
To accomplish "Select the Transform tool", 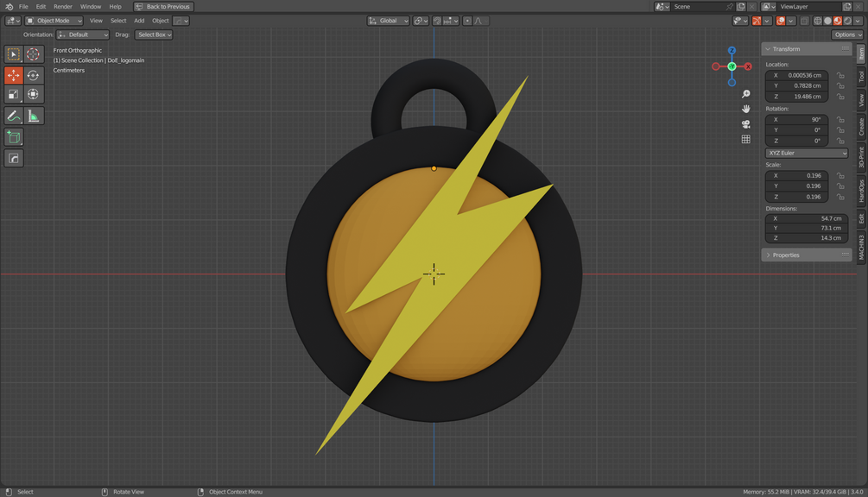I will point(33,94).
